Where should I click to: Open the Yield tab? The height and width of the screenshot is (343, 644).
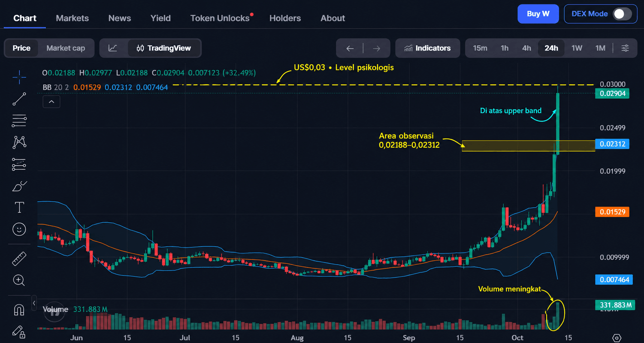click(x=160, y=18)
